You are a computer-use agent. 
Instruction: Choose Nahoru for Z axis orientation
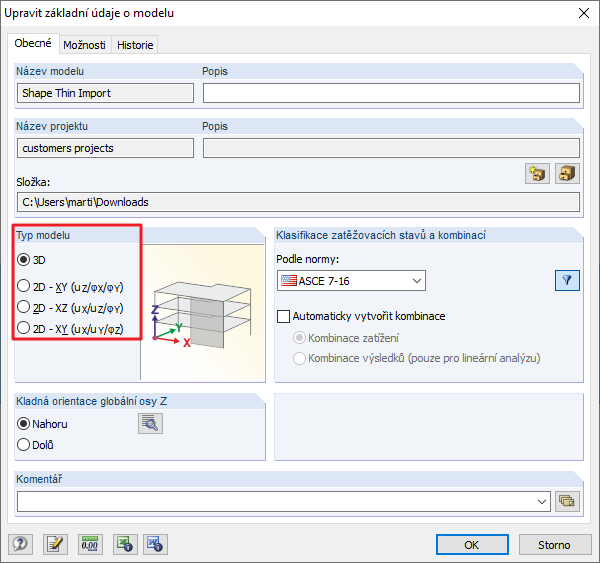[x=23, y=424]
